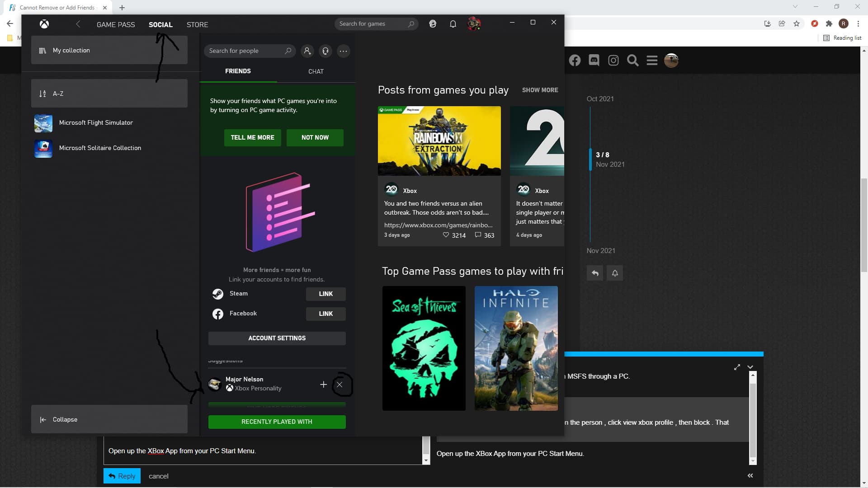This screenshot has height=488, width=868.
Task: Open forum hamburger menu in browser
Action: tap(652, 60)
